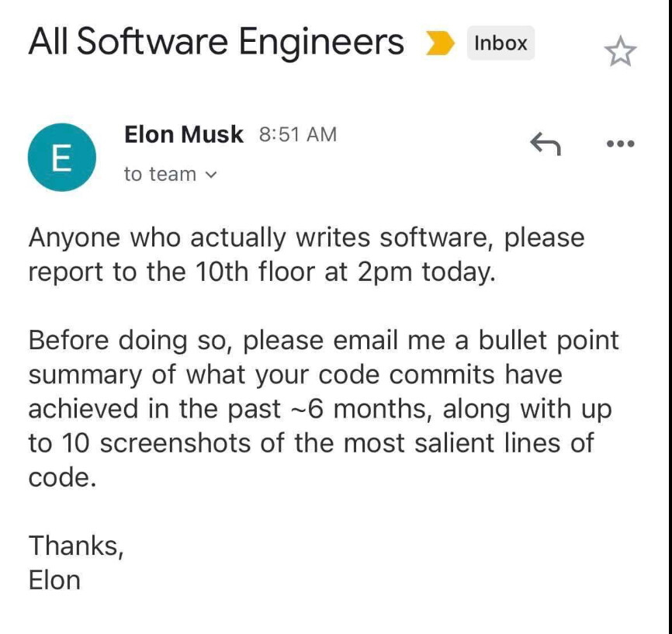
Task: Click the paragraph starting "Before doing so"
Action: (x=320, y=408)
